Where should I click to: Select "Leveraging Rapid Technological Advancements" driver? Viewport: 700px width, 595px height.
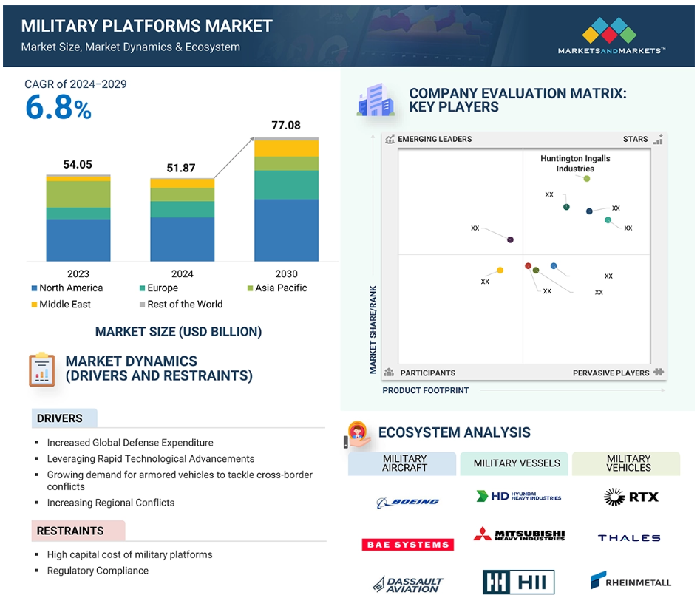pyautogui.click(x=151, y=459)
